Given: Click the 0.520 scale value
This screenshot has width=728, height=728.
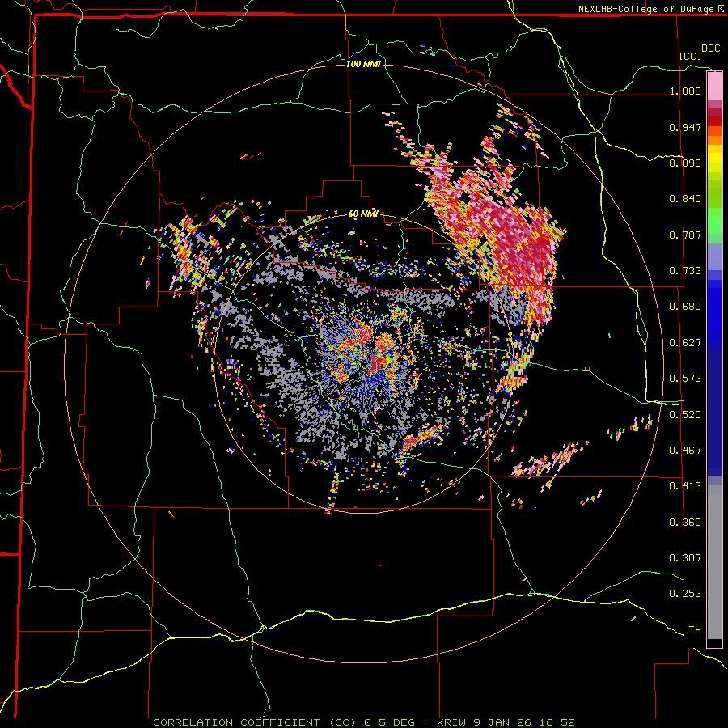Looking at the screenshot, I should 685,415.
